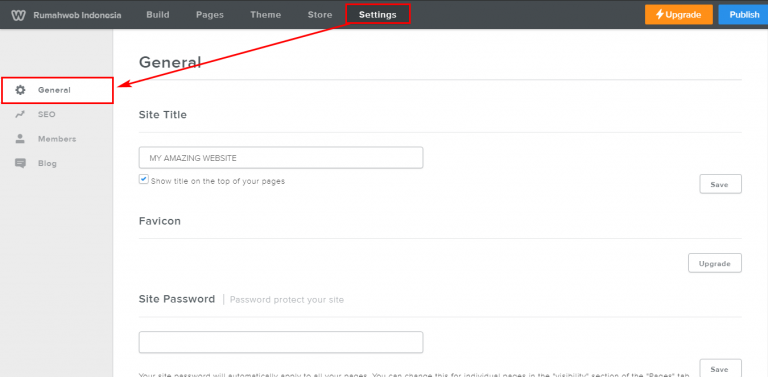Click the "Site Password" section heading

click(177, 299)
